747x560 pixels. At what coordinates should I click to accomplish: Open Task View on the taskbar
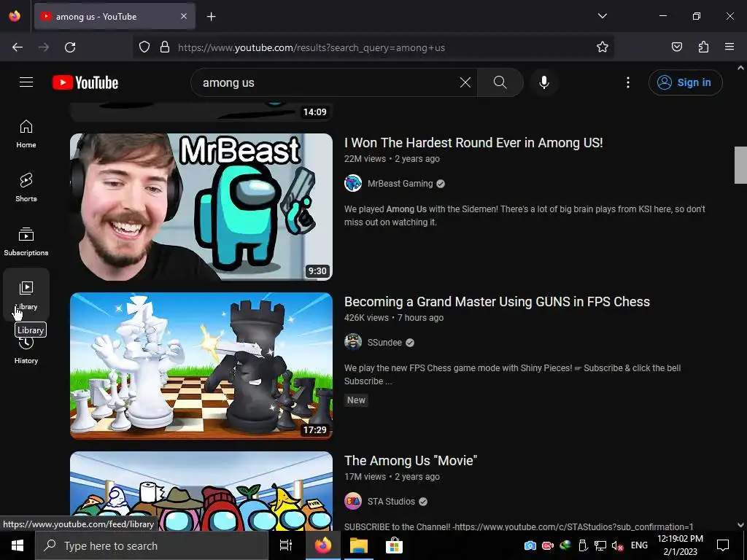click(286, 545)
